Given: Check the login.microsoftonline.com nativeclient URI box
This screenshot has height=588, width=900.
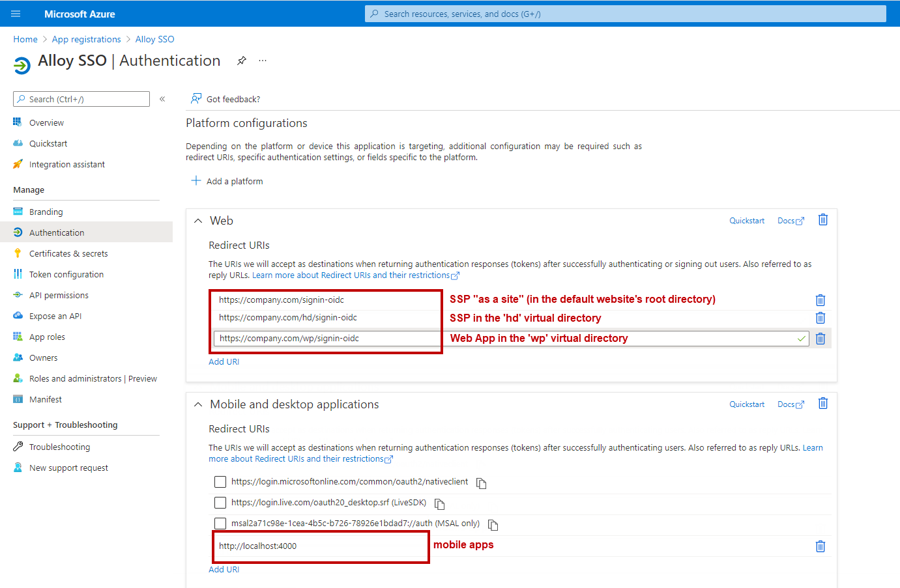Looking at the screenshot, I should [220, 482].
